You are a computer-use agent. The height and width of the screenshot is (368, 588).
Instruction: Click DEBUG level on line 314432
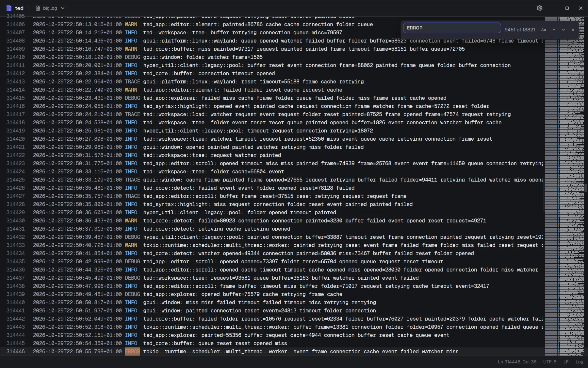click(132, 237)
